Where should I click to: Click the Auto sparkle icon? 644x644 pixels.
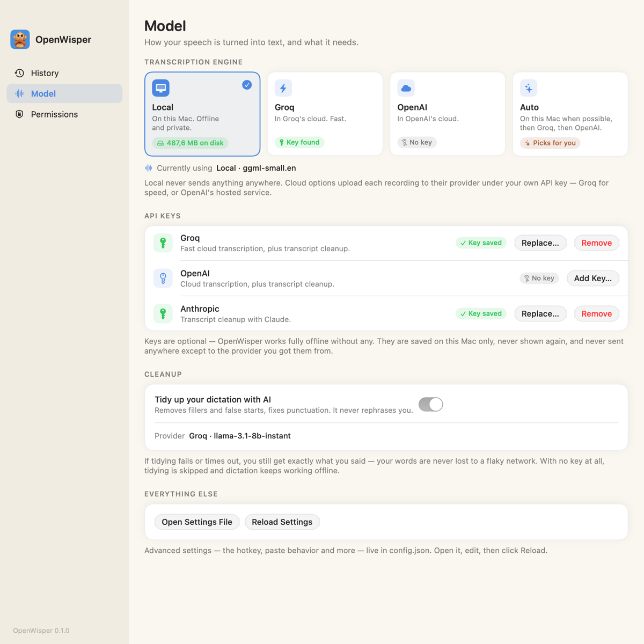tap(529, 88)
